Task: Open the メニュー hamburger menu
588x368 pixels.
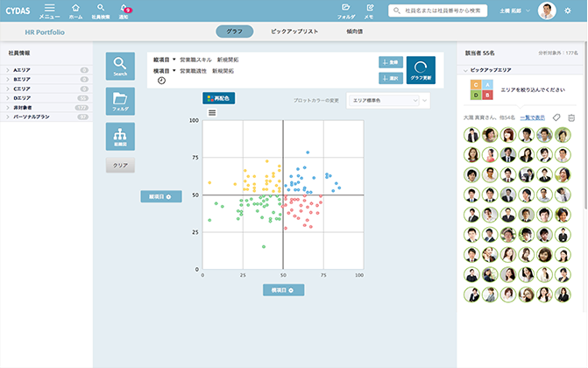Action: click(x=49, y=11)
